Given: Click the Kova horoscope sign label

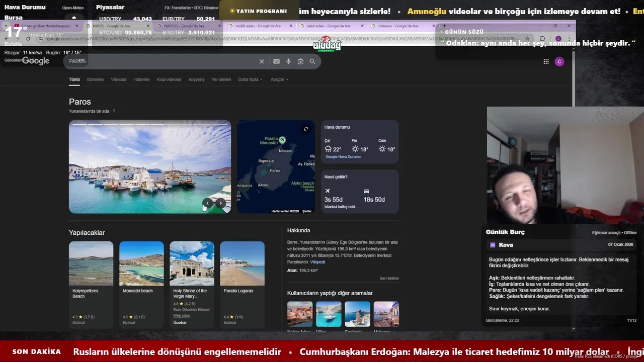Looking at the screenshot, I should click(x=506, y=245).
